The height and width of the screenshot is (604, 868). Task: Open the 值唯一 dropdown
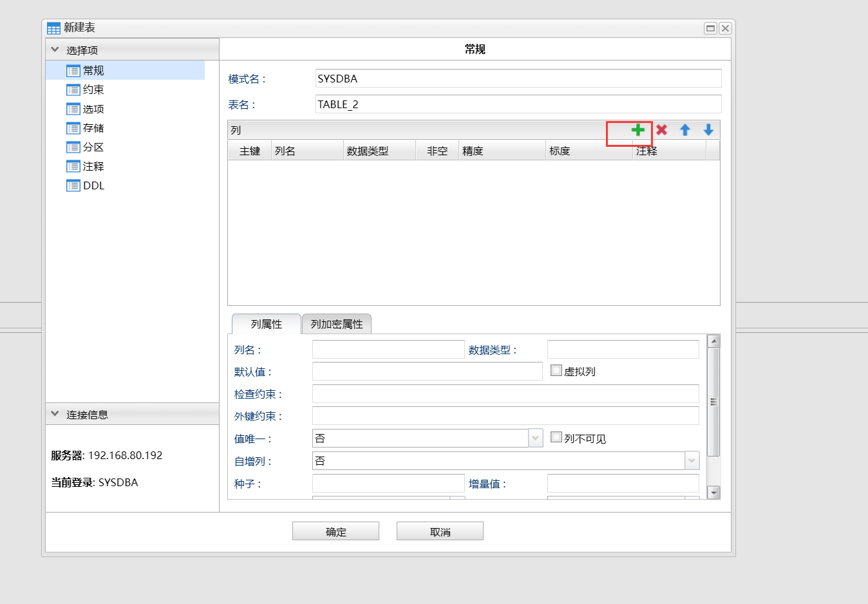534,437
